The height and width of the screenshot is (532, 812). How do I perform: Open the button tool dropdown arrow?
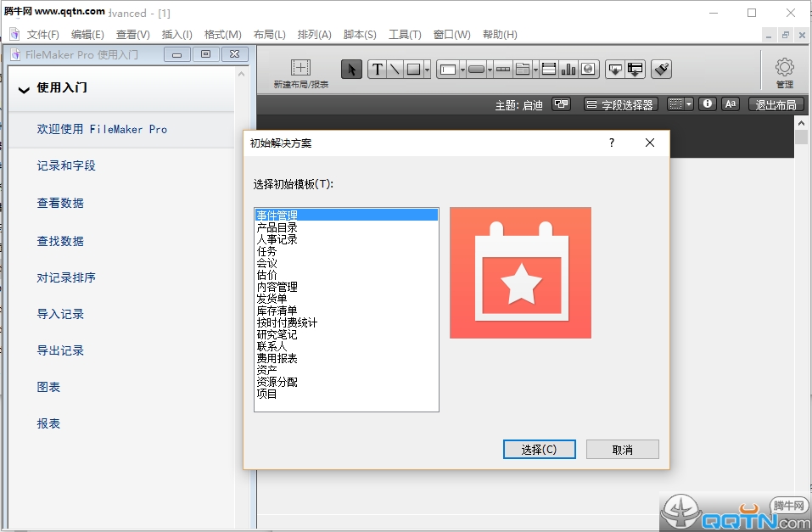[x=490, y=69]
